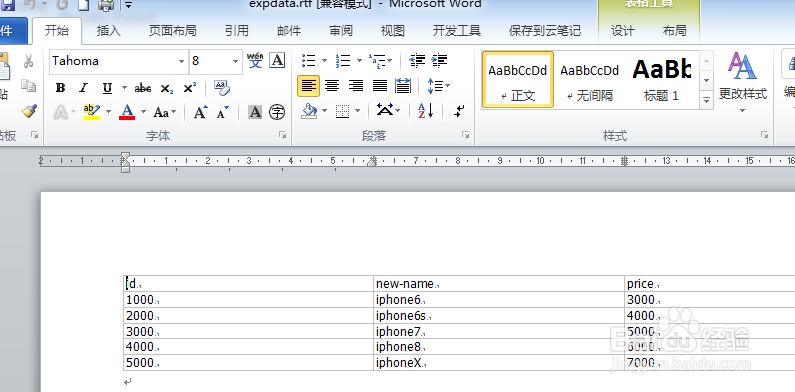Open underline style dropdown arrow
The width and height of the screenshot is (795, 392).
click(x=124, y=88)
